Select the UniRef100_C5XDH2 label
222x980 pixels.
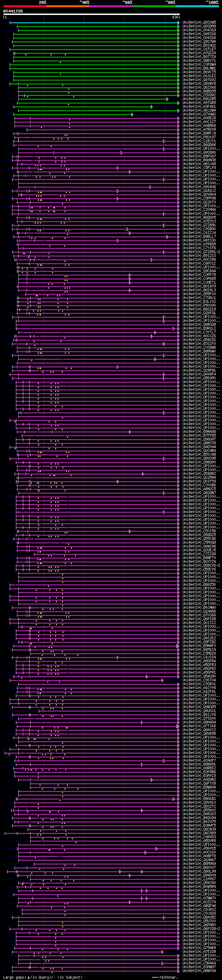click(x=199, y=95)
